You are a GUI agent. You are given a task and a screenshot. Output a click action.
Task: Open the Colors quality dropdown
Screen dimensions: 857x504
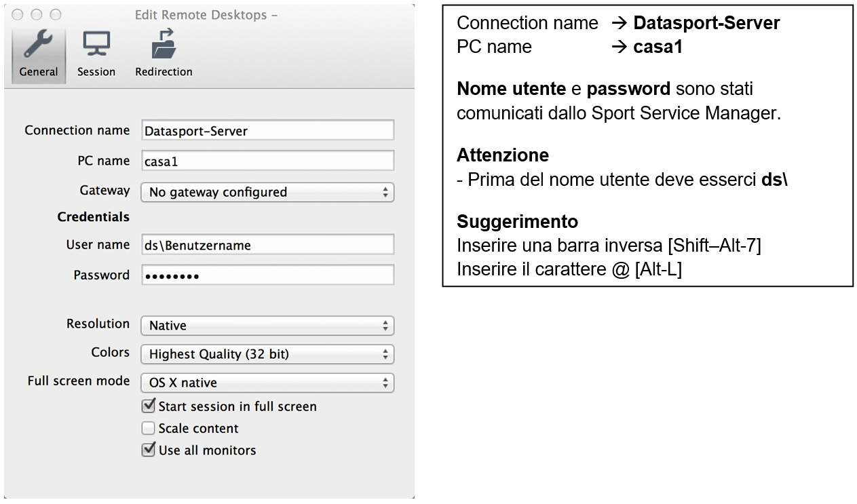point(267,354)
